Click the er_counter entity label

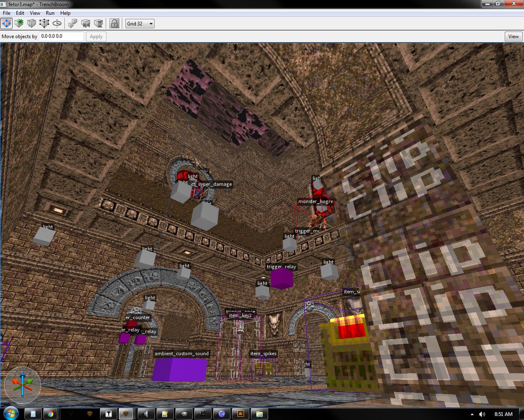[138, 317]
